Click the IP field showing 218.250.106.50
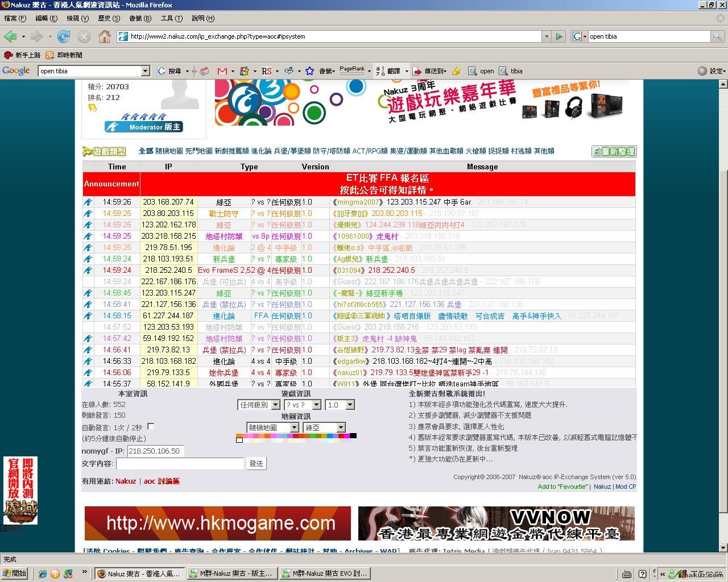The image size is (728, 582). pyautogui.click(x=155, y=451)
